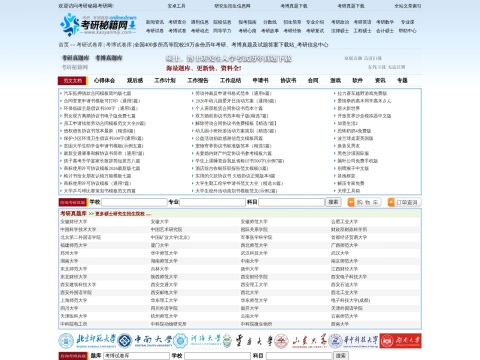Image resolution: width=480 pixels, height=360 pixels.
Task: Click the red 湖南大学 logo banner
Action: pyautogui.click(x=401, y=341)
